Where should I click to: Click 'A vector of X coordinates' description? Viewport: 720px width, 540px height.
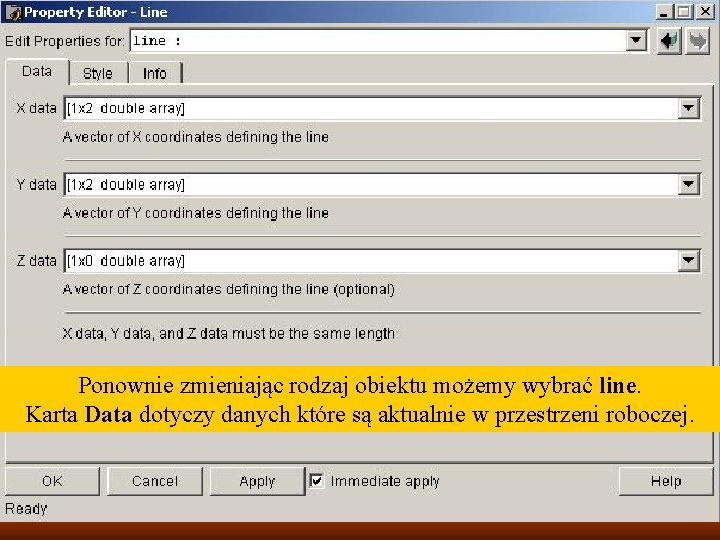196,137
